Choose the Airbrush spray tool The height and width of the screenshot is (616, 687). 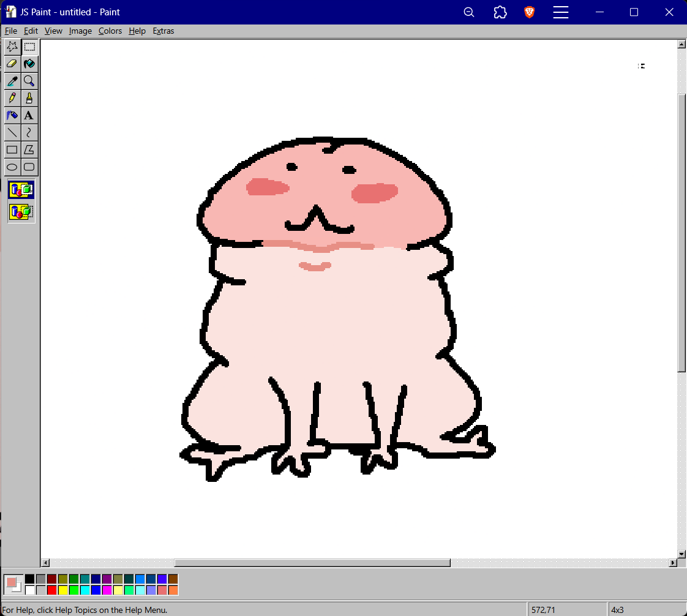[12, 115]
